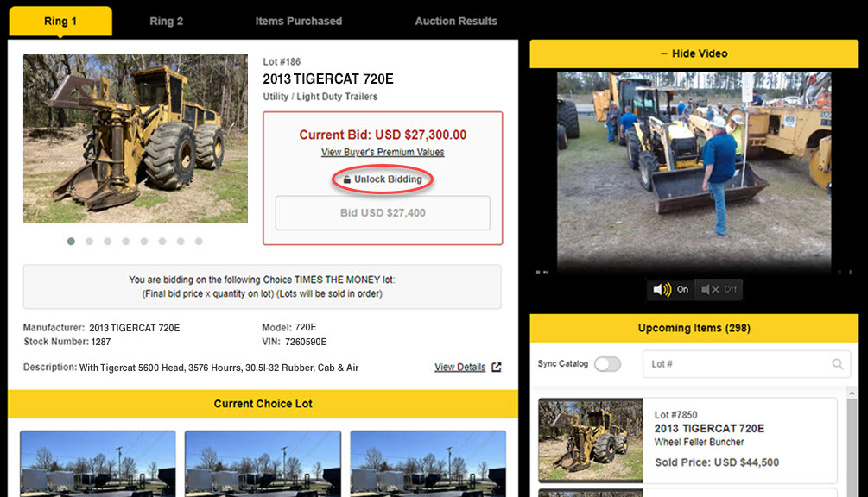Select the last carousel dot under the photo
The image size is (868, 497).
click(199, 242)
